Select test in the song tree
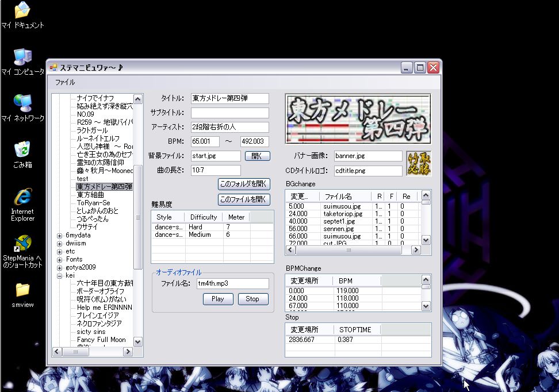Viewport: 559px width, 392px height. click(x=82, y=179)
